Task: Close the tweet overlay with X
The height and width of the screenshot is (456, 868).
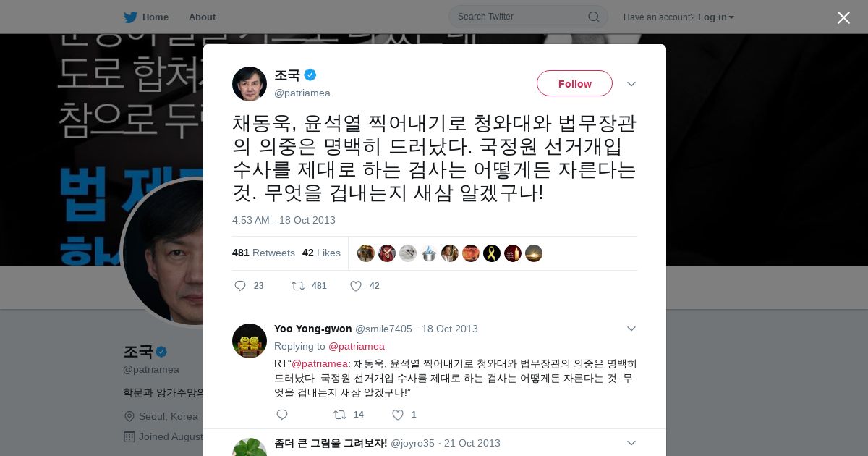Action: click(843, 17)
